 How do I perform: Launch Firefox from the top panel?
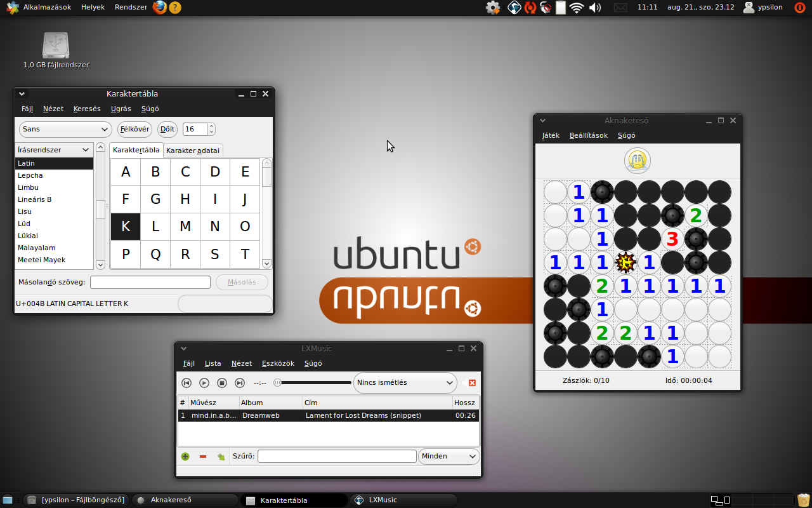pos(159,8)
